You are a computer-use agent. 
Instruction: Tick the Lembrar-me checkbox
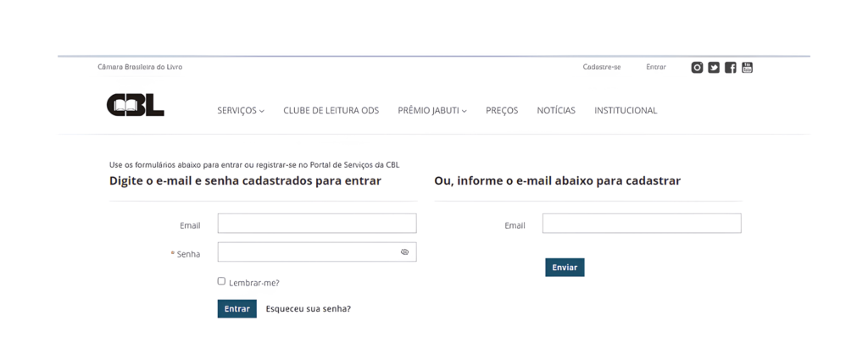click(x=221, y=281)
